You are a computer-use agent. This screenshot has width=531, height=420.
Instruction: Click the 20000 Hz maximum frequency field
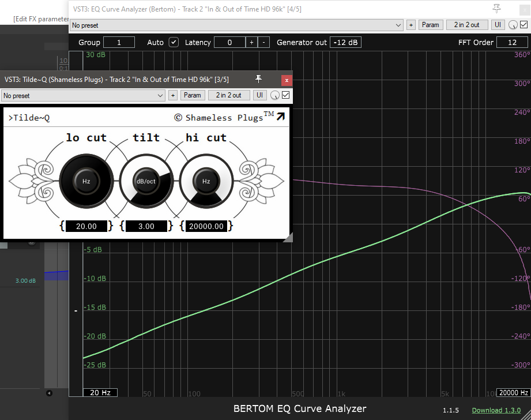tap(513, 392)
